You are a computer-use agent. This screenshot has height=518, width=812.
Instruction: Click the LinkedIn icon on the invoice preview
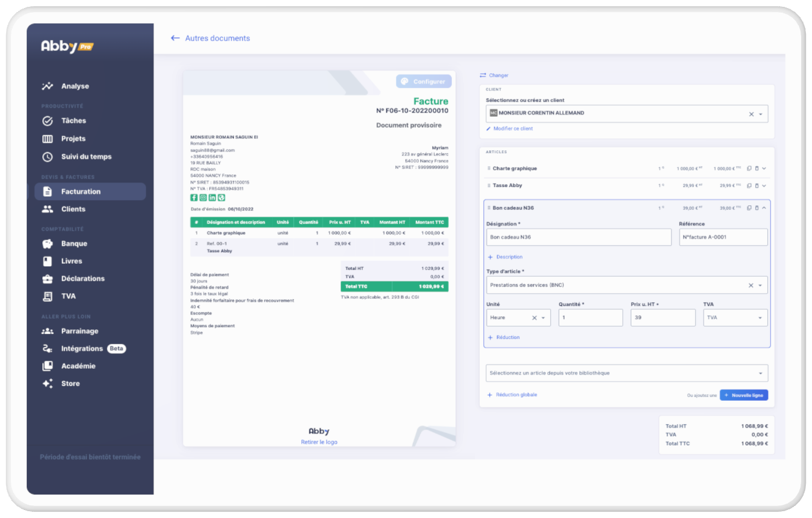pyautogui.click(x=212, y=198)
